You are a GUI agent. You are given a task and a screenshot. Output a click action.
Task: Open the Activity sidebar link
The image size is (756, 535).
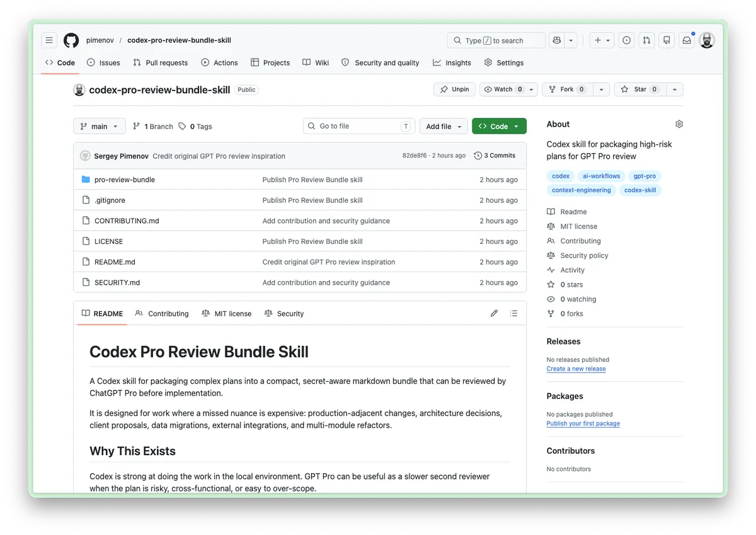pos(566,270)
